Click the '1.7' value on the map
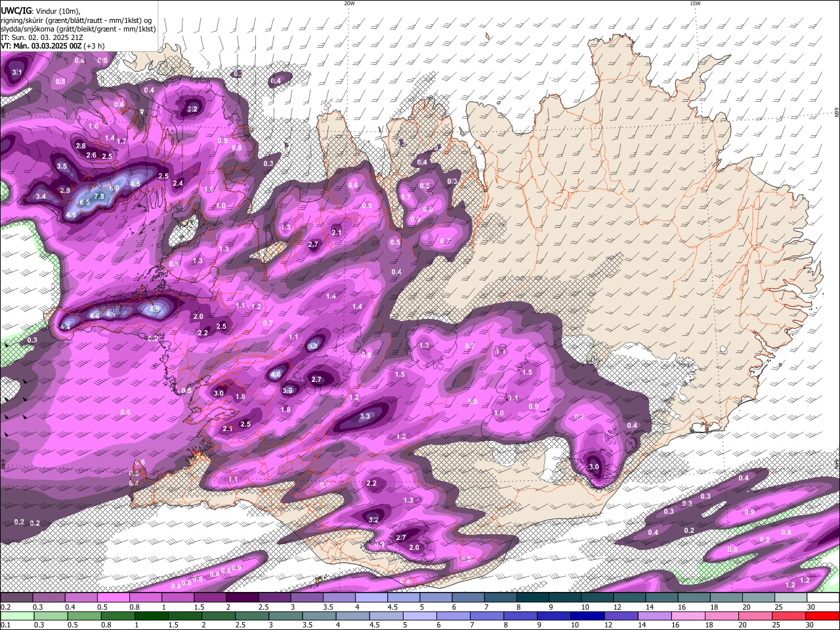Viewport: 840px width, 630px height. (x=121, y=141)
